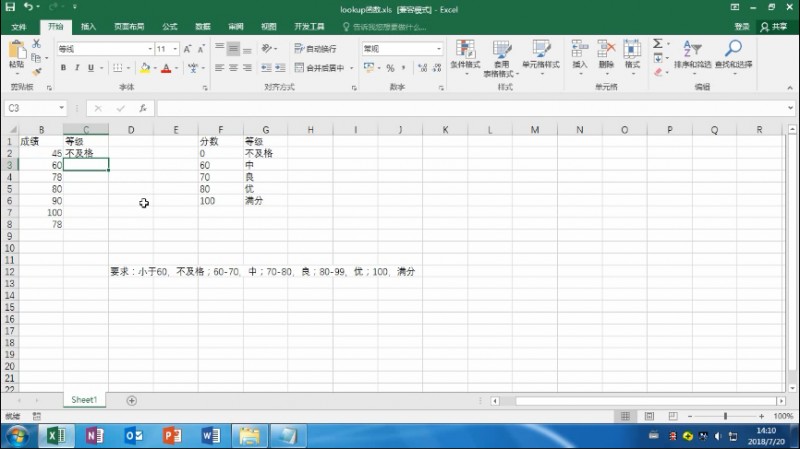Image resolution: width=800 pixels, height=449 pixels.
Task: Add a new sheet with the plus button
Action: pyautogui.click(x=132, y=401)
